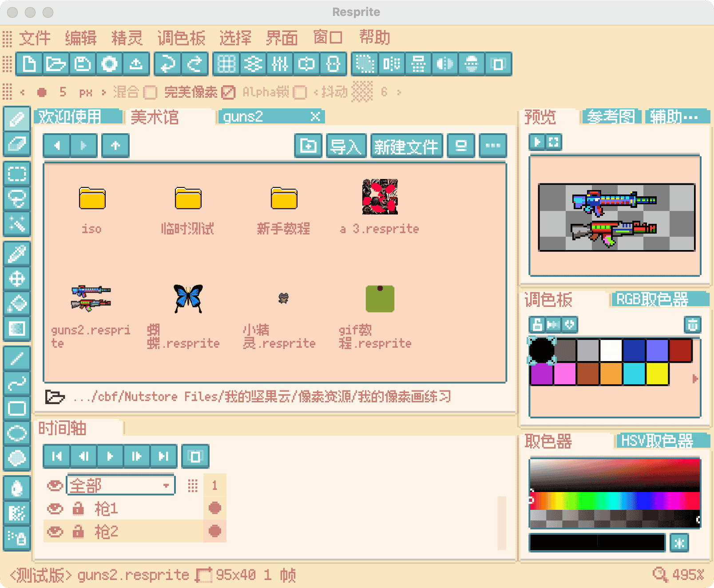Viewport: 714px width, 588px height.
Task: Choose the rectangular selection tool
Action: point(16,174)
